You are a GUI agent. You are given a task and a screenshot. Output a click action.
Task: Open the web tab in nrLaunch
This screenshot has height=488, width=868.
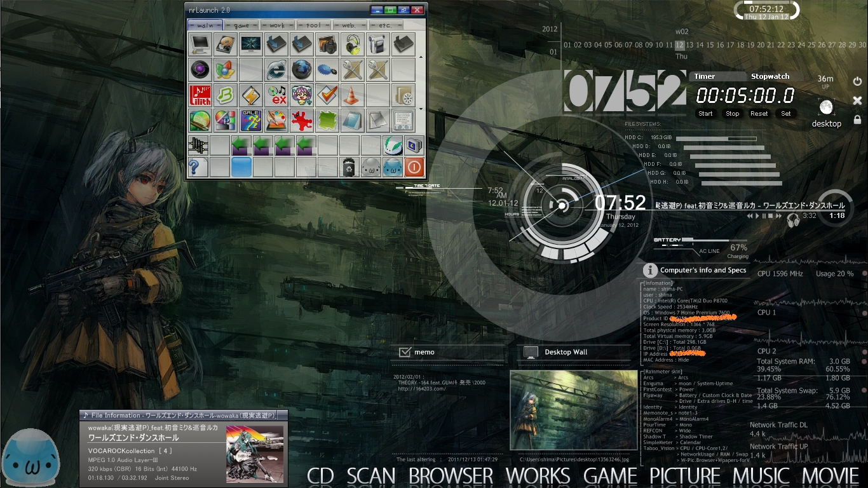click(348, 25)
